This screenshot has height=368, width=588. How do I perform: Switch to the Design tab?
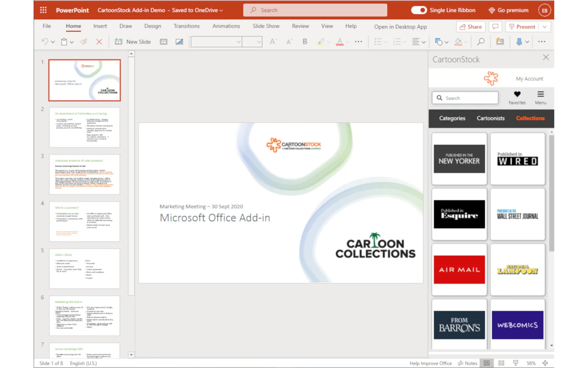point(153,26)
